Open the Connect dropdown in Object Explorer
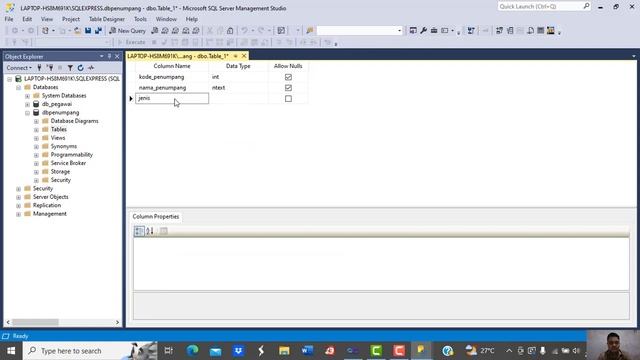This screenshot has height=360, width=640. click(x=19, y=68)
